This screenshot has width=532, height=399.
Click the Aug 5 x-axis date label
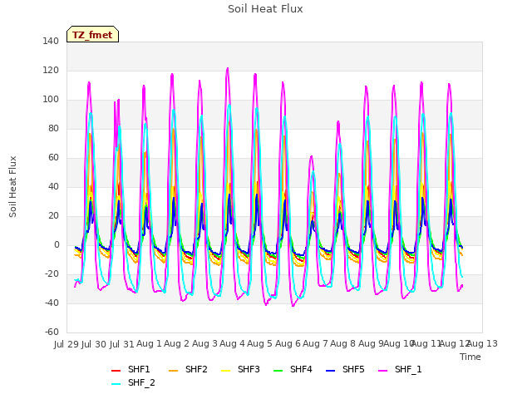coord(259,343)
